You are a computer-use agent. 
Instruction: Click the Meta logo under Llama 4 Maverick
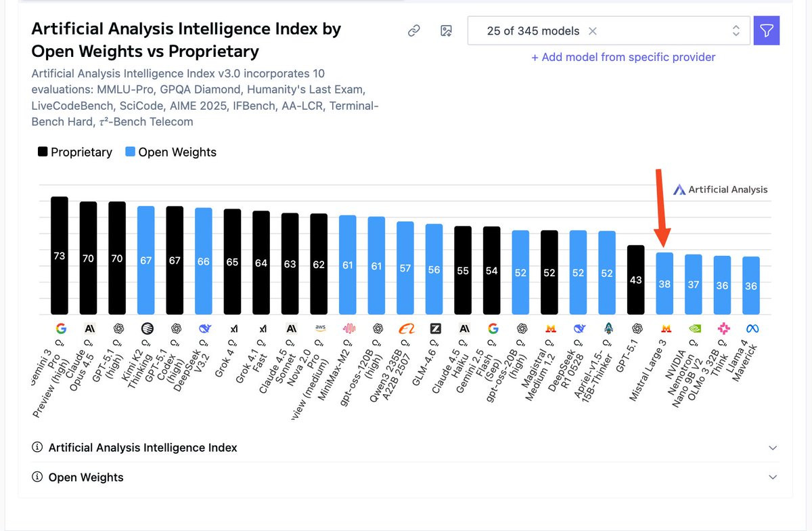pos(751,328)
